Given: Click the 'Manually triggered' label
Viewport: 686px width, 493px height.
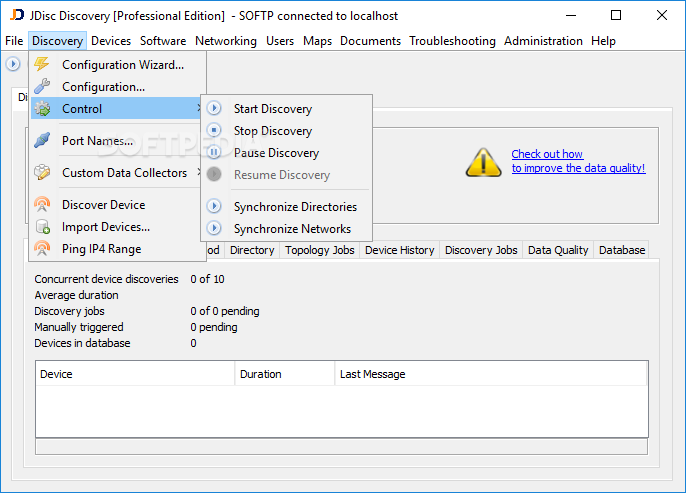Looking at the screenshot, I should click(x=79, y=327).
